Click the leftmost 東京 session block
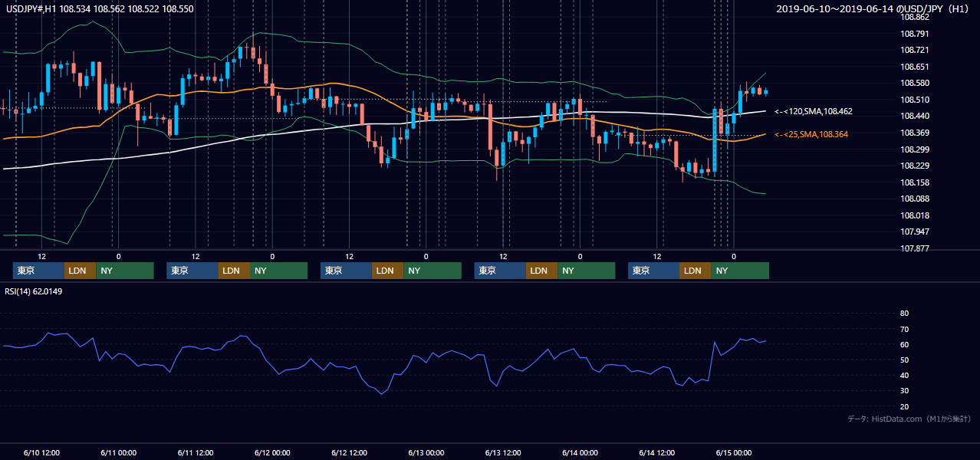Viewport: 980px width, 460px height. 38,271
